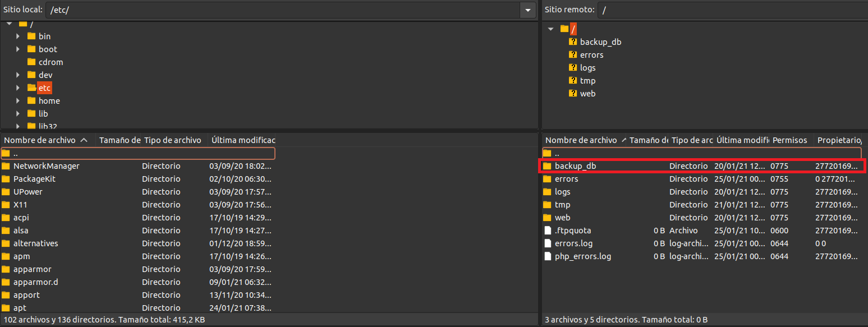The image size is (868, 327).
Task: Click the unknown-folder icon next to logs in remote tree
Action: 573,68
